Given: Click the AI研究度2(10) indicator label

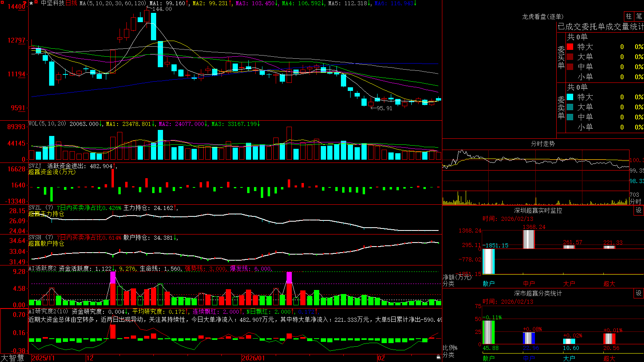Looking at the screenshot, I should [x=48, y=311].
